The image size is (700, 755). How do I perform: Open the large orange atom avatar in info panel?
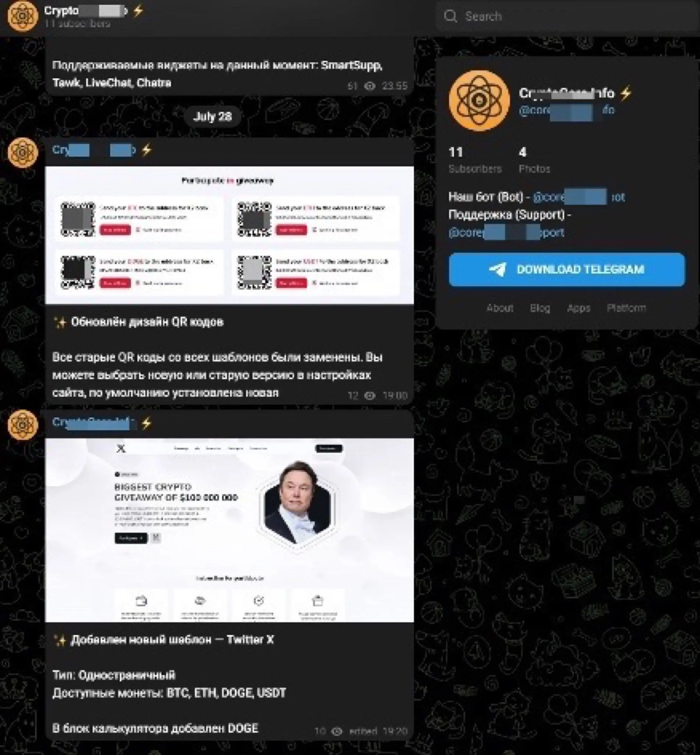pos(479,100)
